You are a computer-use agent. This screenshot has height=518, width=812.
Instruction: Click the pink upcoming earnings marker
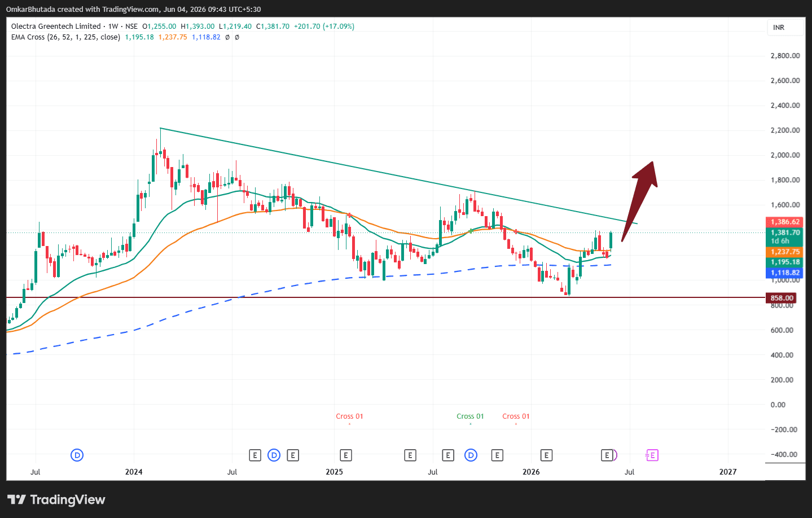652,455
